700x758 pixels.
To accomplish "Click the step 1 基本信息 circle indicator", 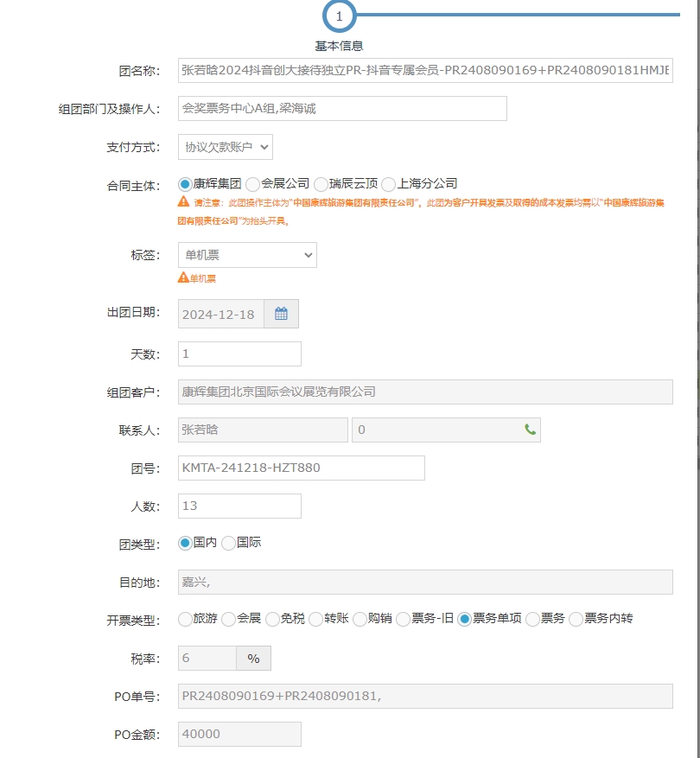I will tap(339, 16).
